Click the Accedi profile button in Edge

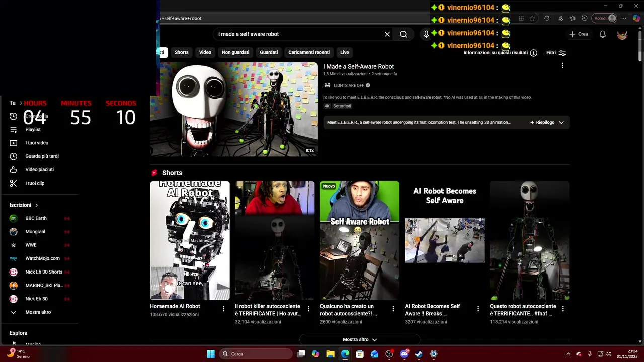tap(605, 18)
